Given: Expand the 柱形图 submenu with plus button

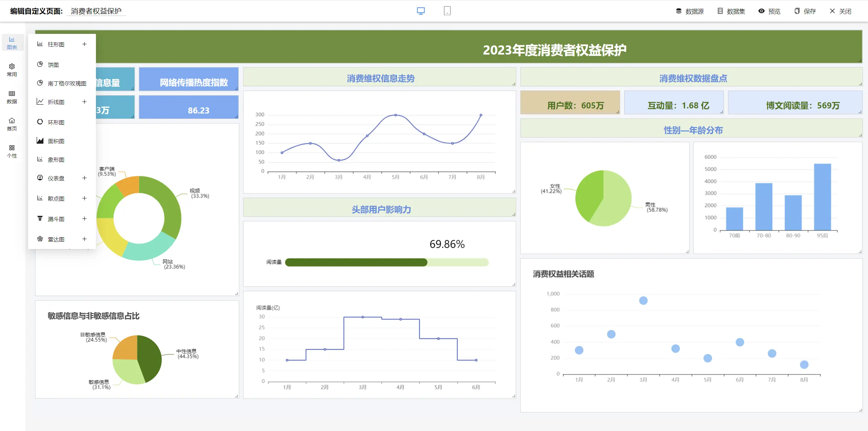Looking at the screenshot, I should click(x=86, y=45).
